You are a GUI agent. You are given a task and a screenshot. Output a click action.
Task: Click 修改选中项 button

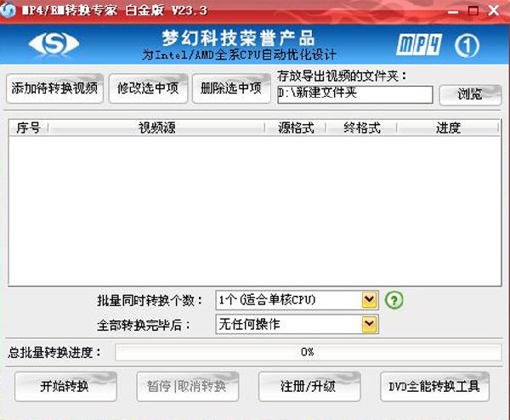148,88
